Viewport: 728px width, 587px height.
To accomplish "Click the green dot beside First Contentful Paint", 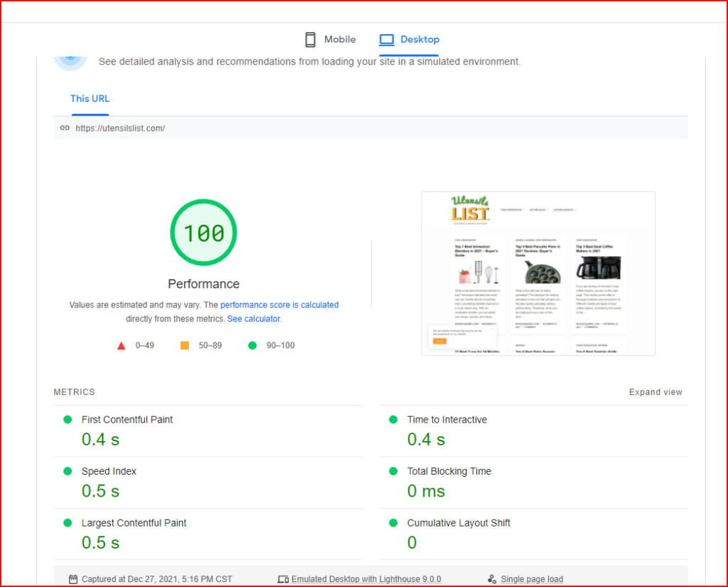I will click(x=68, y=420).
